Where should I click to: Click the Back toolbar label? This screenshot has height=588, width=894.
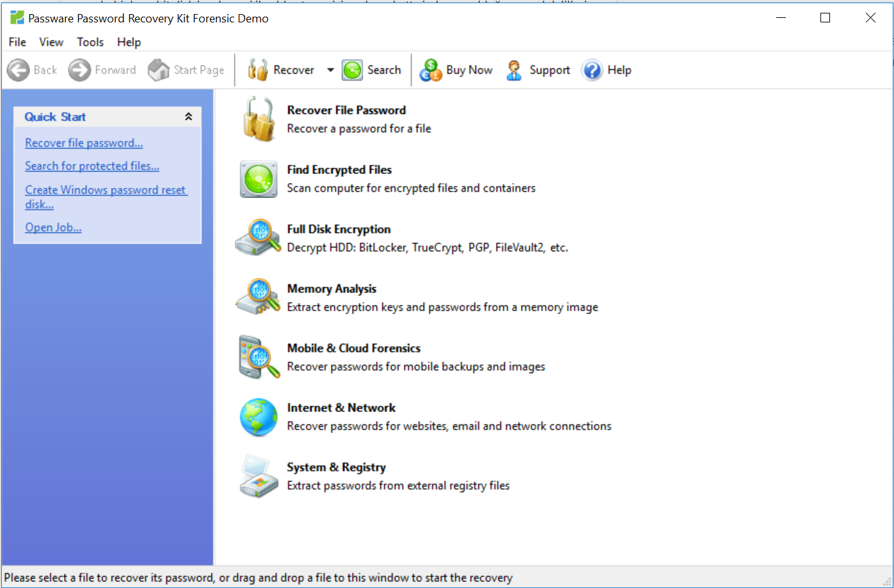[x=45, y=70]
